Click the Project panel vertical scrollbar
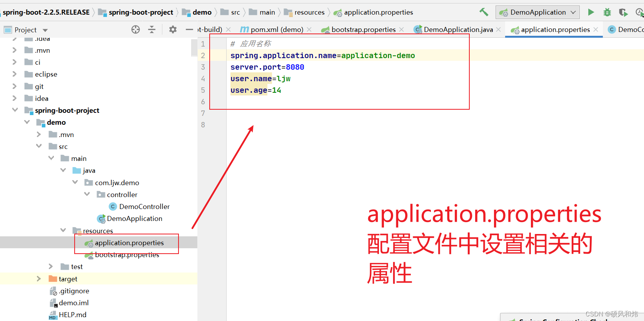The width and height of the screenshot is (644, 321). pyautogui.click(x=194, y=48)
